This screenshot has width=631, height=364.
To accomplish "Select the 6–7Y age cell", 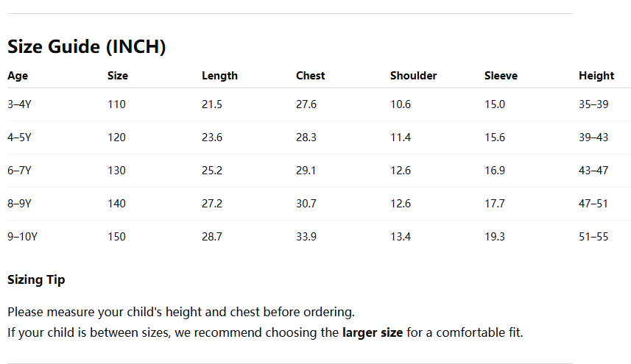I will (x=19, y=171).
